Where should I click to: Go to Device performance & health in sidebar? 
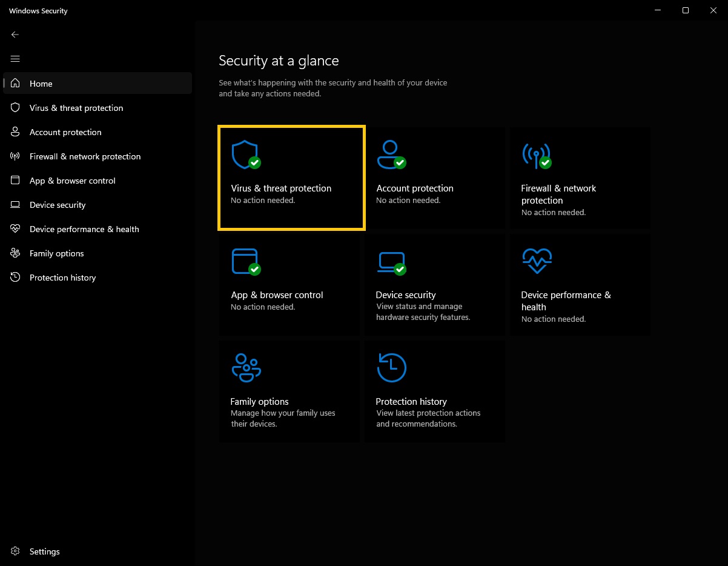84,229
